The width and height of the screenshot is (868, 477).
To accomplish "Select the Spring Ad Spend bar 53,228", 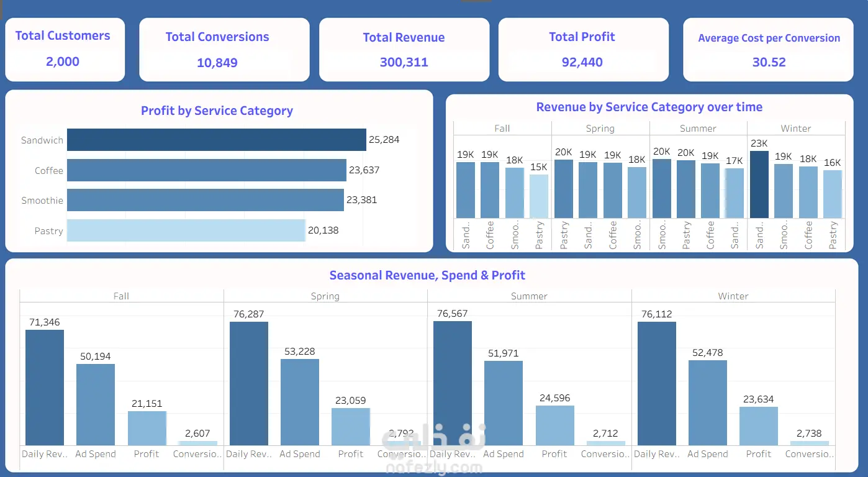I will pos(300,402).
